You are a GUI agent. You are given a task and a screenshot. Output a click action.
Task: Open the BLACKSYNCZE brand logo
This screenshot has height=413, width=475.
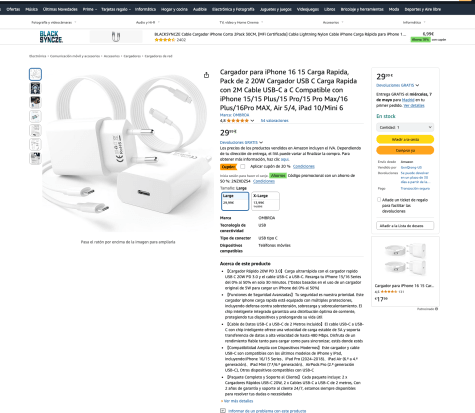pos(51,37)
